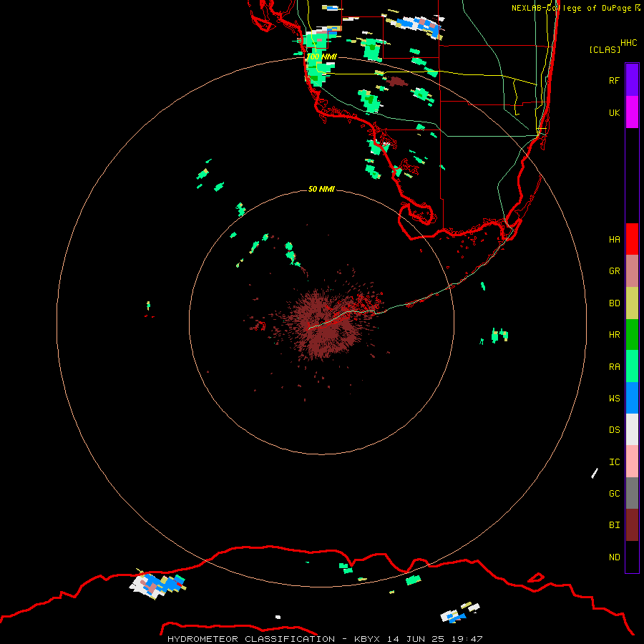The width and height of the screenshot is (644, 644).
Task: Click the BI legend label
Action: [614, 525]
